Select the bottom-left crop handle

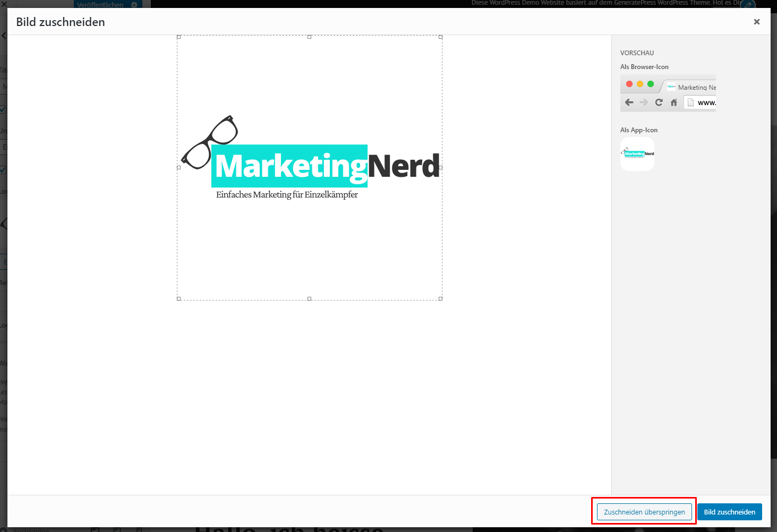coord(179,298)
